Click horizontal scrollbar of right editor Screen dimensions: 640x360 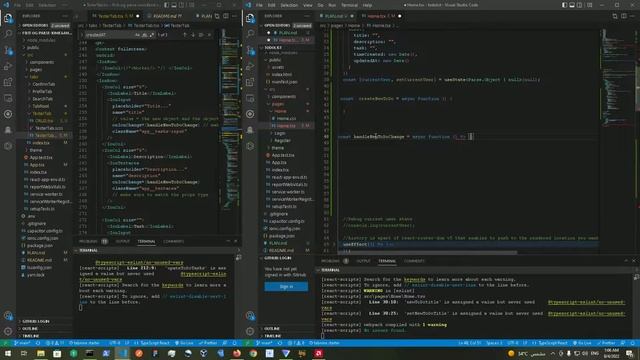(427, 252)
